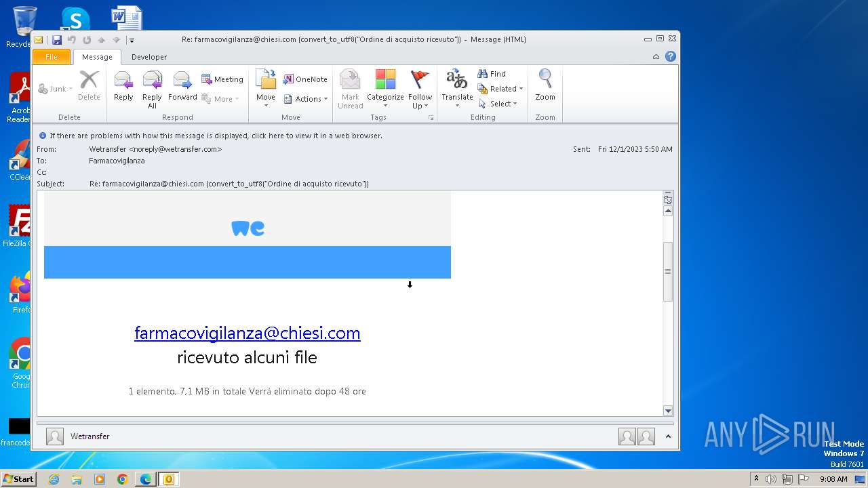Click the Delete message button

(x=89, y=85)
